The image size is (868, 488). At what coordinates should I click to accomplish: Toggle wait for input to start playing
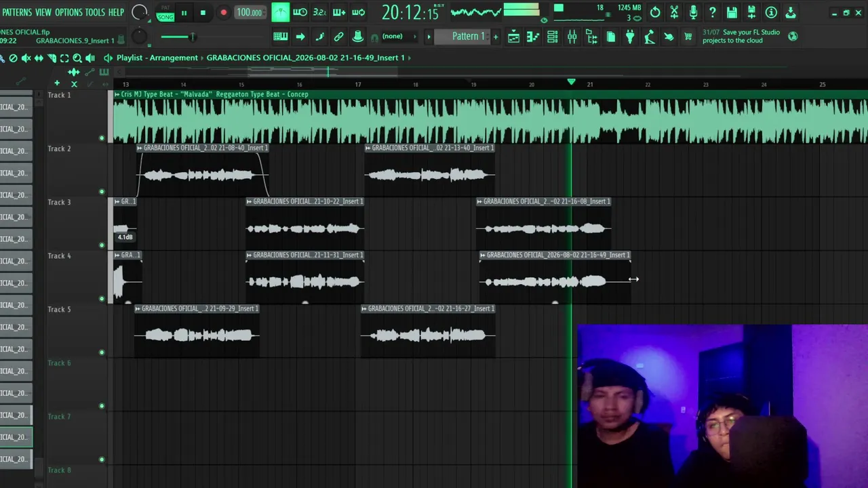pyautogui.click(x=300, y=12)
